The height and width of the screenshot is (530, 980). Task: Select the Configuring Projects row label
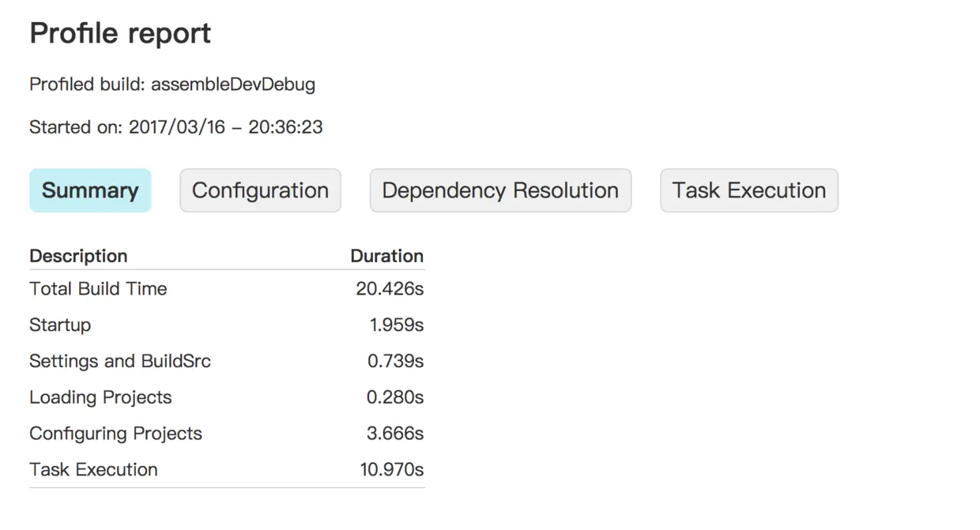(x=115, y=434)
